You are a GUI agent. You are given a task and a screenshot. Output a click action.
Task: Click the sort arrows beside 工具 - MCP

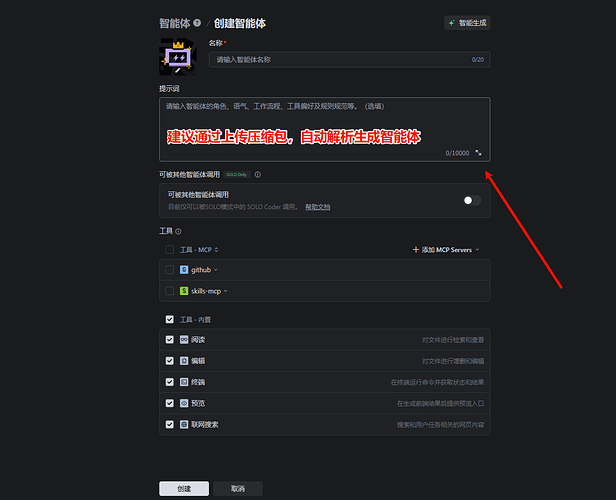216,250
